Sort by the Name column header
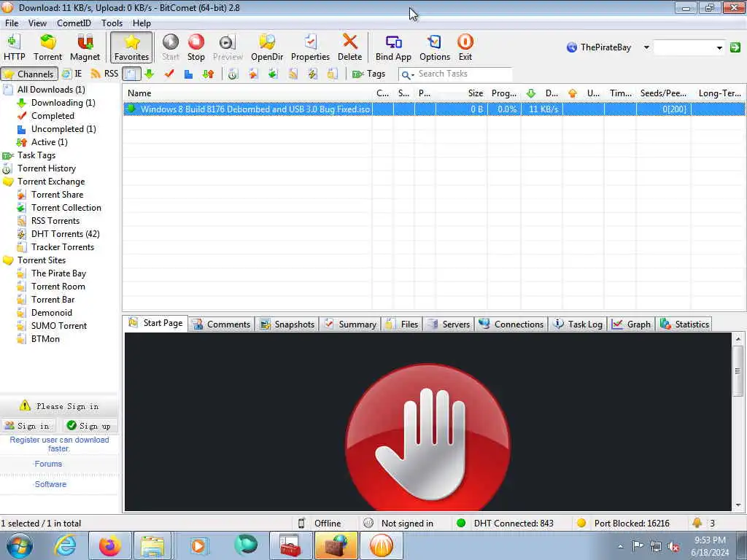 coord(247,93)
